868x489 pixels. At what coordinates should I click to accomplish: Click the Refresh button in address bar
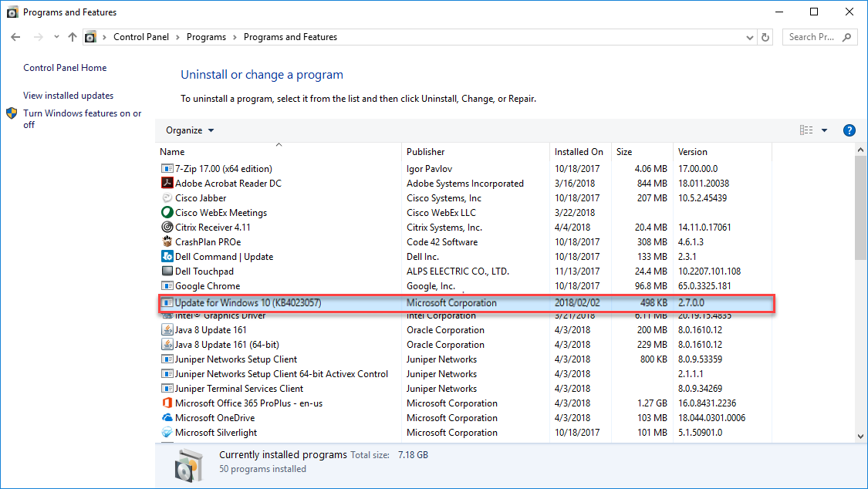(765, 37)
